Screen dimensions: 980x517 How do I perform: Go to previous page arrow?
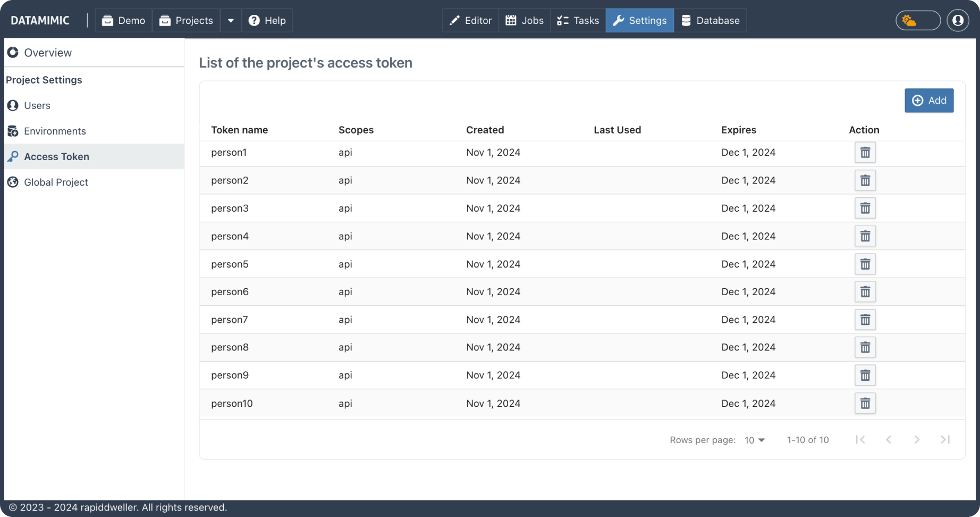pyautogui.click(x=889, y=440)
